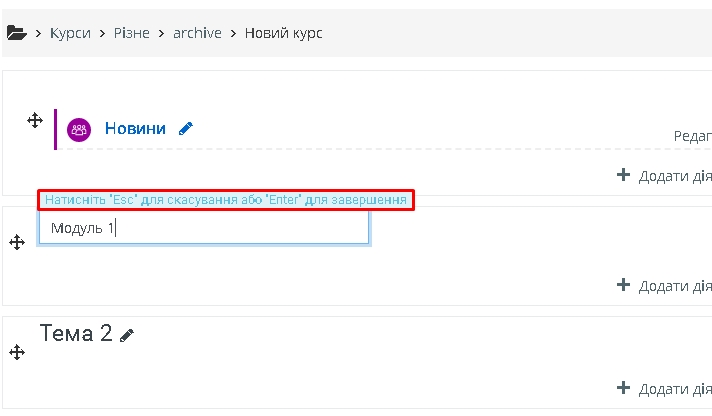This screenshot has height=416, width=712.
Task: Go to the Різне breadcrumb link
Action: (x=132, y=33)
